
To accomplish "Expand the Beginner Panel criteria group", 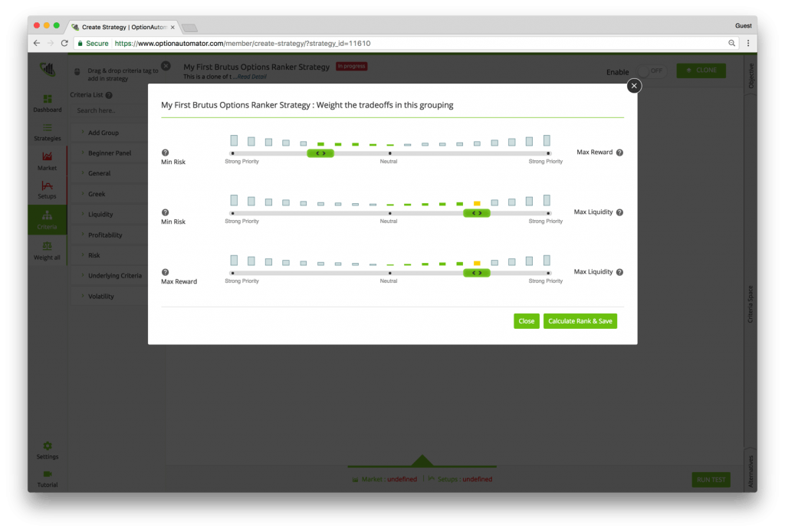I will 109,153.
